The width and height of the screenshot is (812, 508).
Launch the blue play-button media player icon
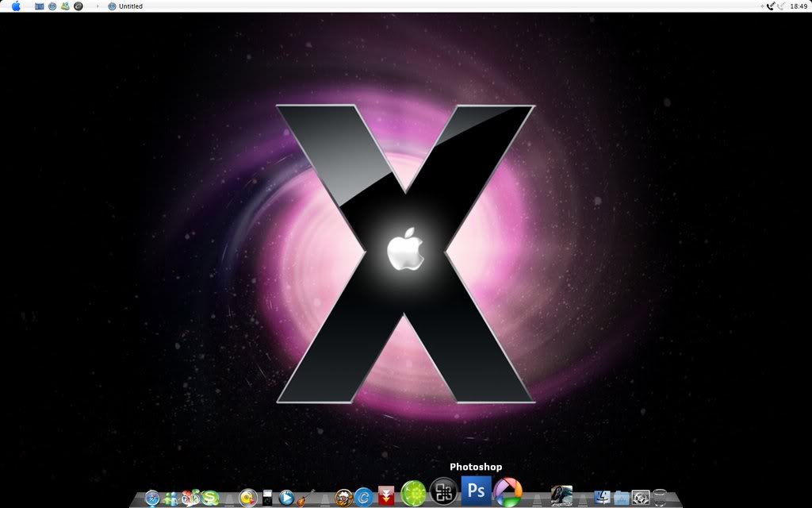click(285, 498)
